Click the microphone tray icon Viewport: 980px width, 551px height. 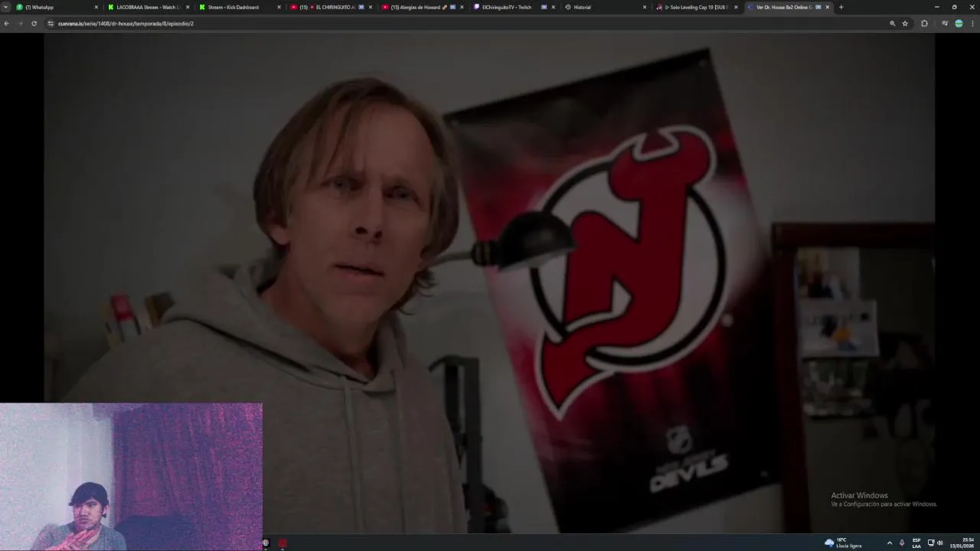click(x=902, y=543)
